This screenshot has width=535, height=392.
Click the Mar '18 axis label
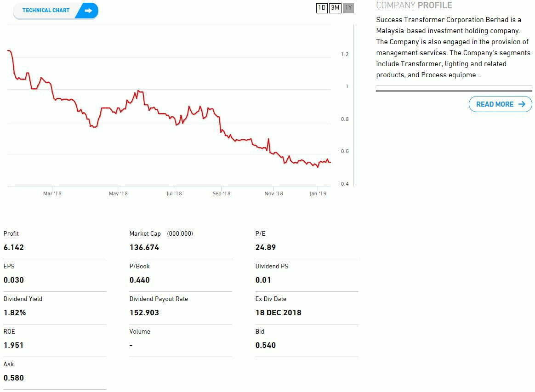(x=52, y=193)
